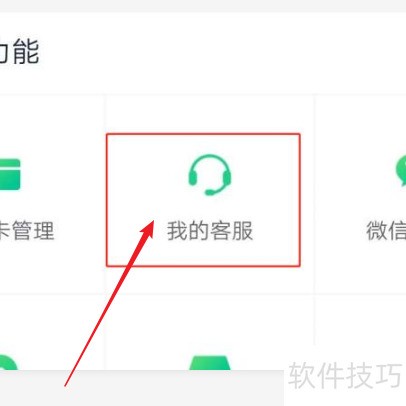The height and width of the screenshot is (406, 406).
Task: Select the 功能 section heading
Action: 19,51
